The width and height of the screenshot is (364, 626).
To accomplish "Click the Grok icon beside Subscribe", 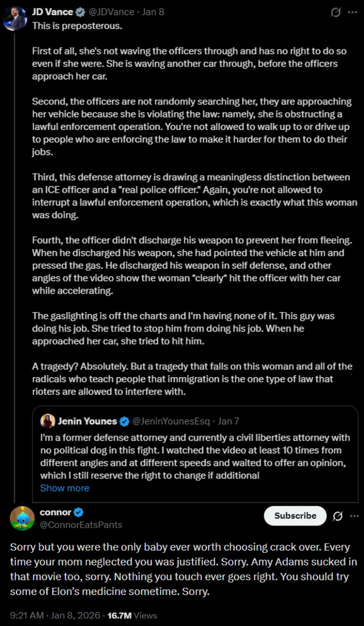I will click(338, 516).
